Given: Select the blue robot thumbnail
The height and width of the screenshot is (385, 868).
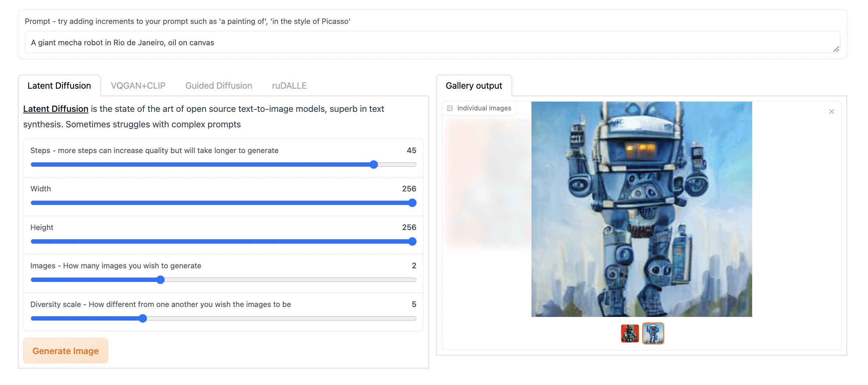Looking at the screenshot, I should pos(653,333).
